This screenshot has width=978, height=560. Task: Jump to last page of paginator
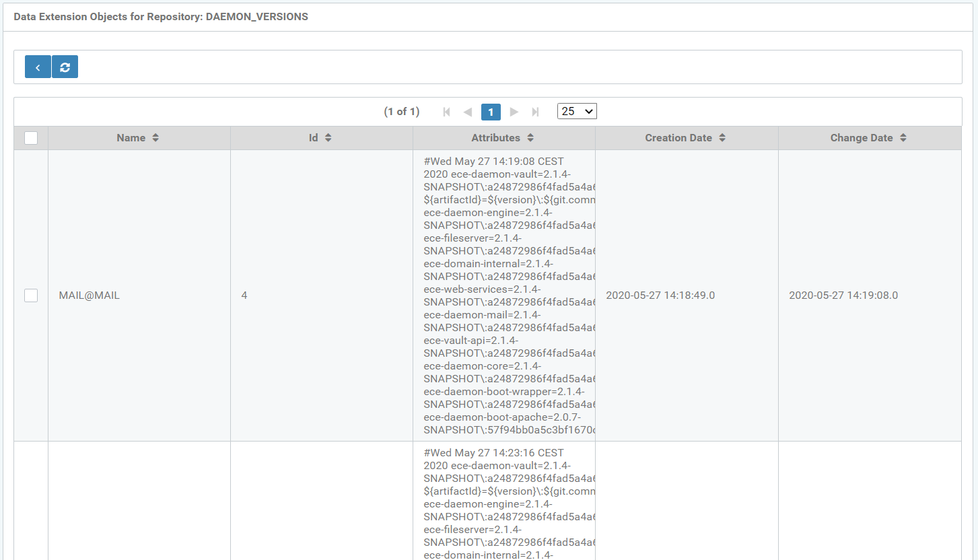pos(536,112)
